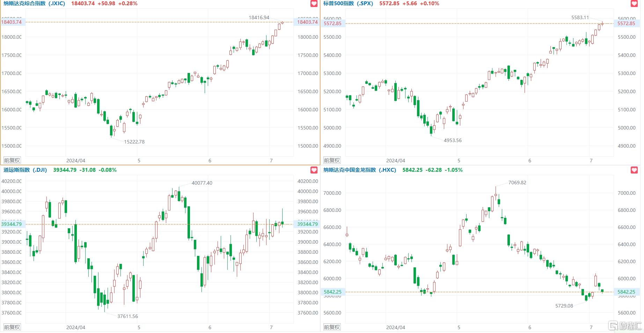Click the +0.10% change value for SPX

click(x=430, y=3)
